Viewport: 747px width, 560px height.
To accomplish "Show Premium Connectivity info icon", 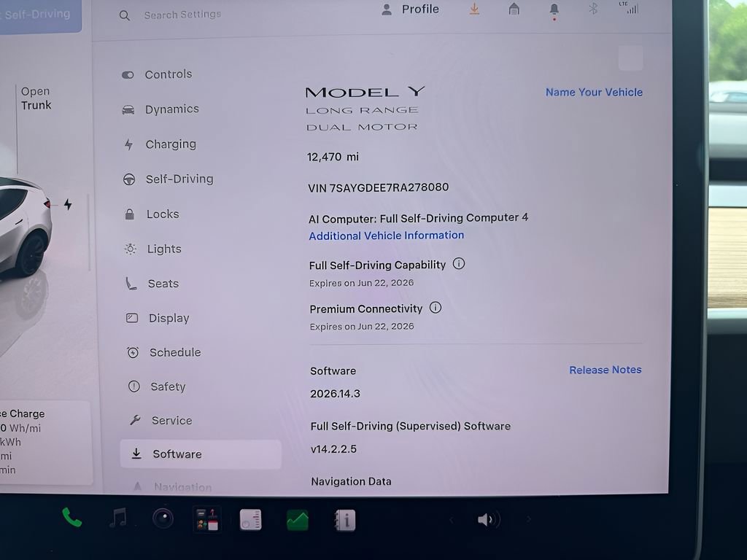I will pos(436,308).
